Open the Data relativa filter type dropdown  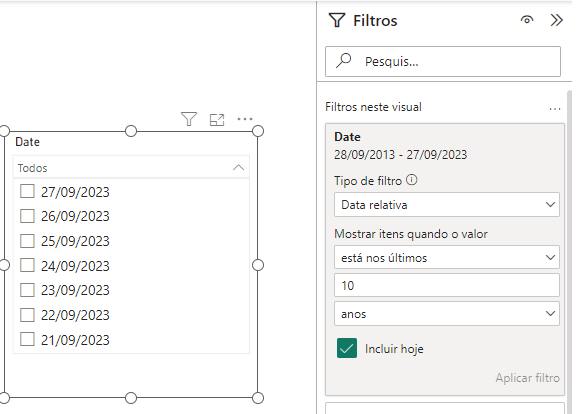pyautogui.click(x=446, y=205)
